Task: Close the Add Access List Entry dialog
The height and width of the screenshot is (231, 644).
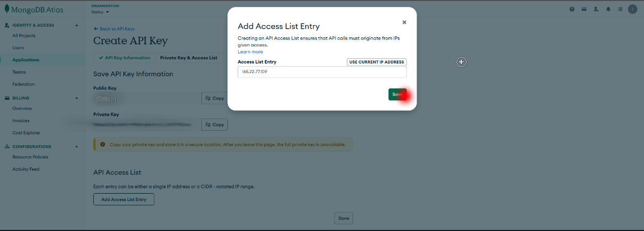Action: point(404,22)
